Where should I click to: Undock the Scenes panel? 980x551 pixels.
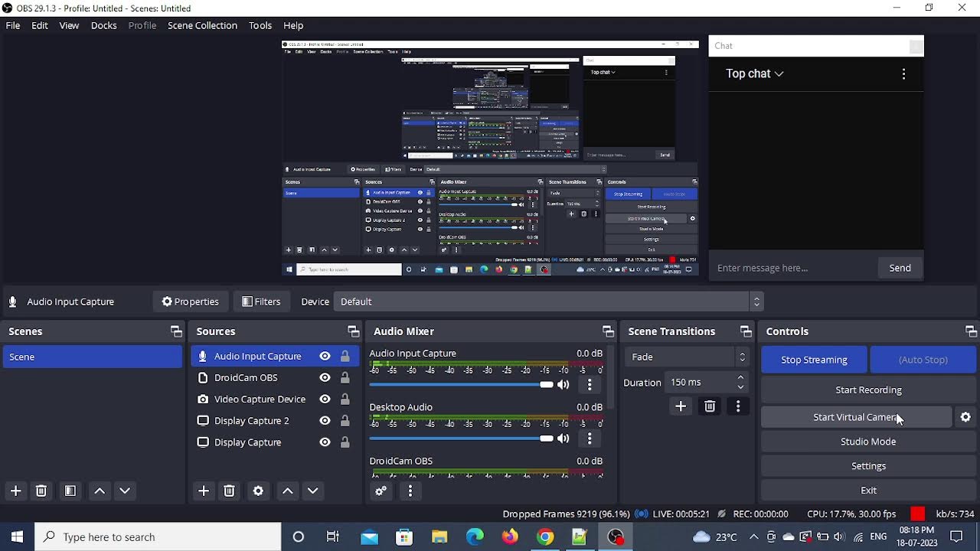[x=176, y=331]
